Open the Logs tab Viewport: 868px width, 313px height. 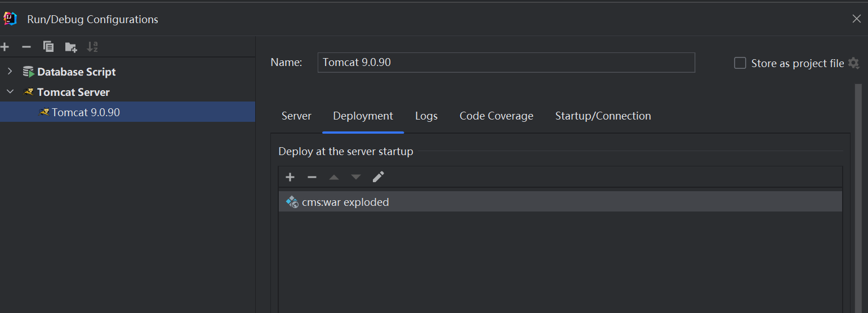[426, 116]
